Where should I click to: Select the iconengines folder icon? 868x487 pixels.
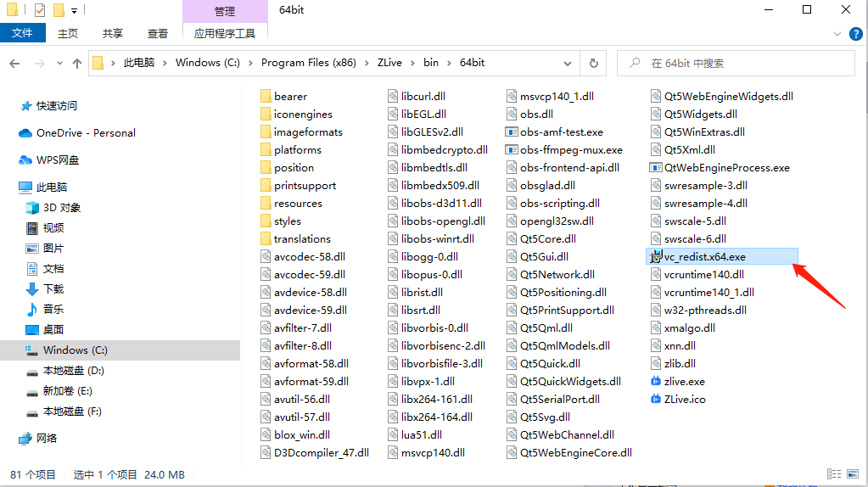click(x=266, y=114)
